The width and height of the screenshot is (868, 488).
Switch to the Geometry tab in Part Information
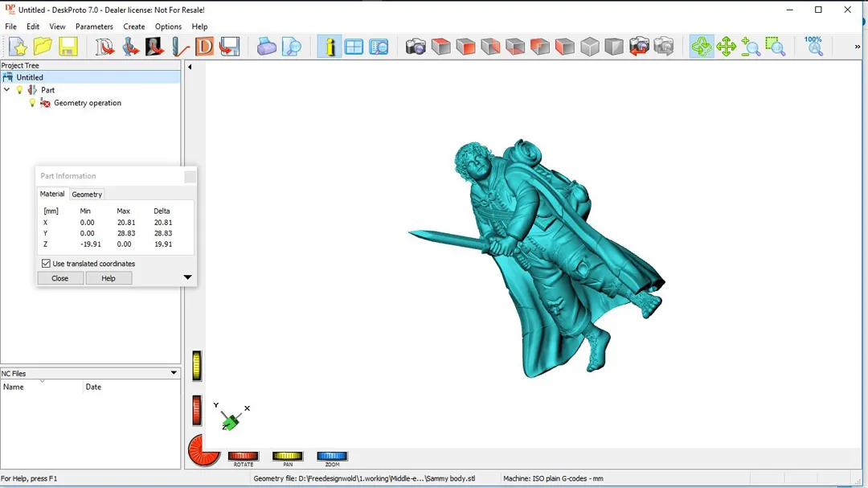click(x=87, y=195)
